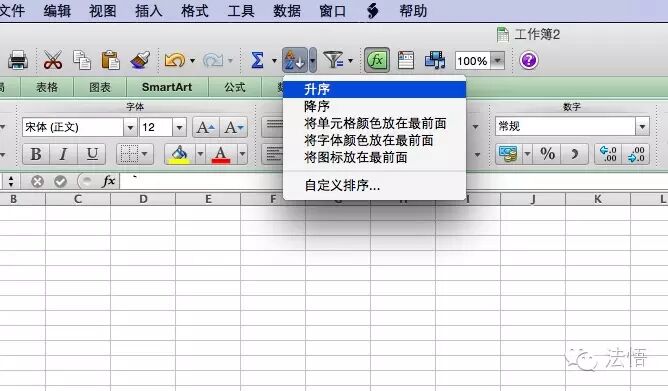This screenshot has height=391, width=668.
Task: Click the fx insert function icon
Action: click(108, 181)
